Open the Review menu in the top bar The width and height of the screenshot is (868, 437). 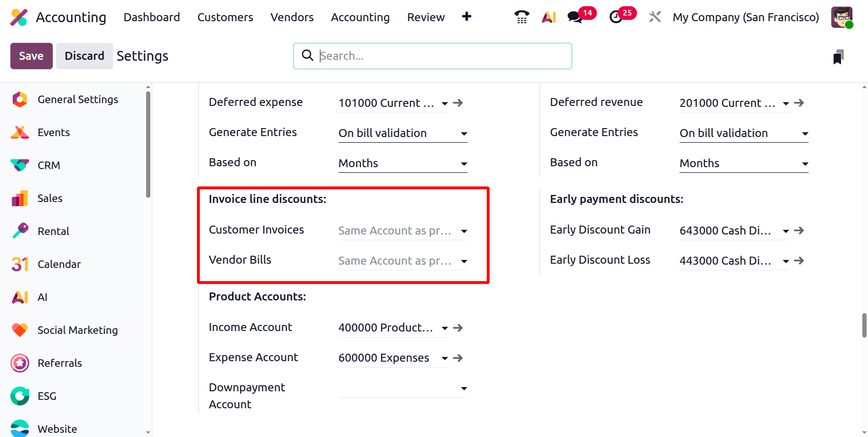(x=426, y=17)
